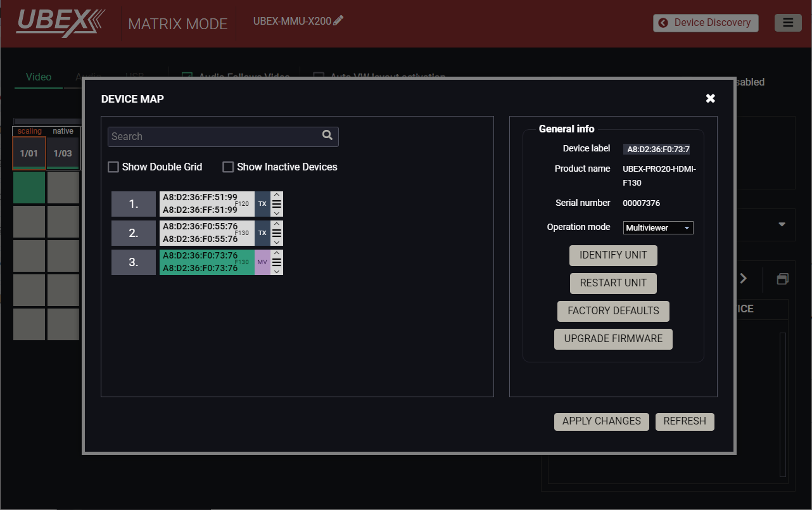Open hamburger menu of device A8:D2:36:FF:51:99

[x=277, y=204]
